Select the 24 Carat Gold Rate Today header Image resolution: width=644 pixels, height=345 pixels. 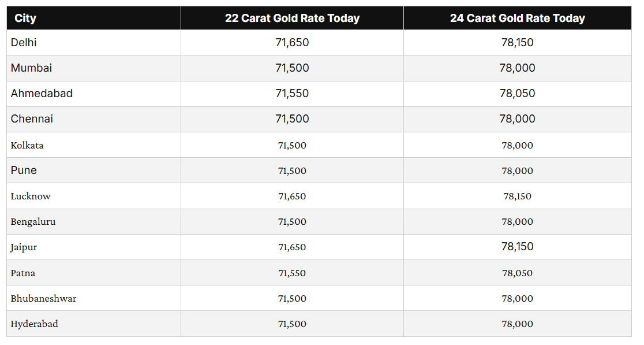pos(517,18)
